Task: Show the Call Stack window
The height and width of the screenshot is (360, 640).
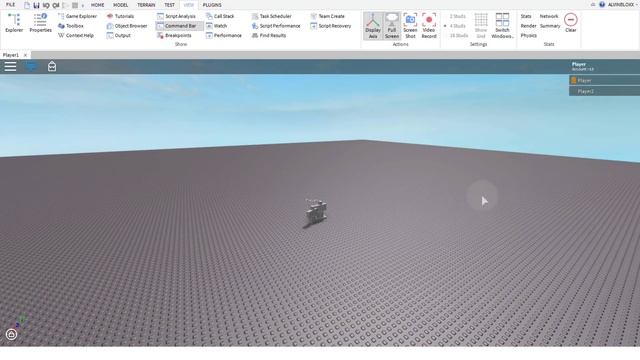Action: (x=220, y=16)
